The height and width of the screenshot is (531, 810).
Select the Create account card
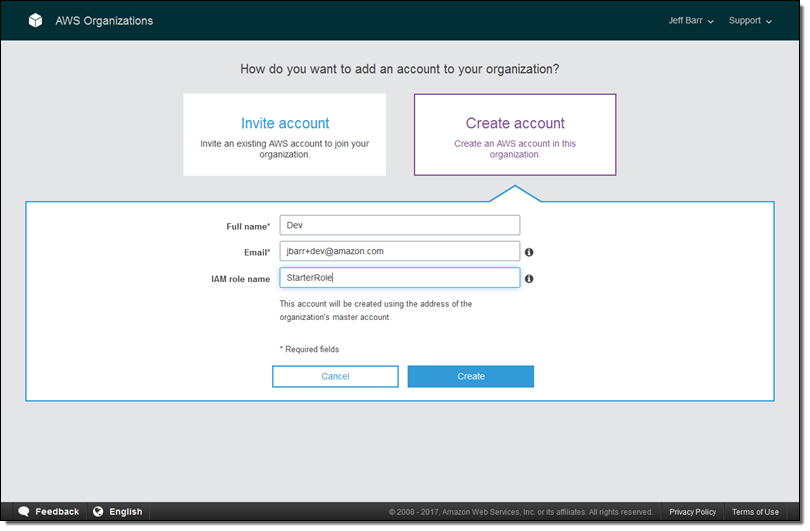pyautogui.click(x=515, y=135)
